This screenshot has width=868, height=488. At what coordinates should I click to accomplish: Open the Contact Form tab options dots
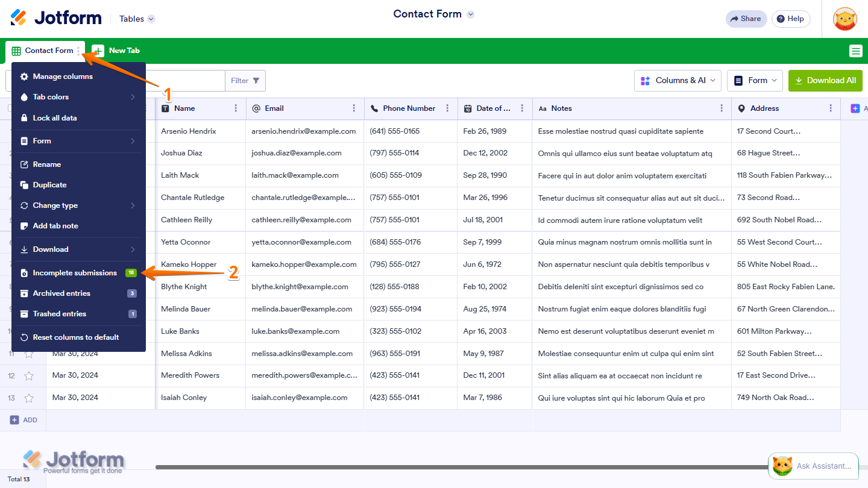tap(78, 51)
